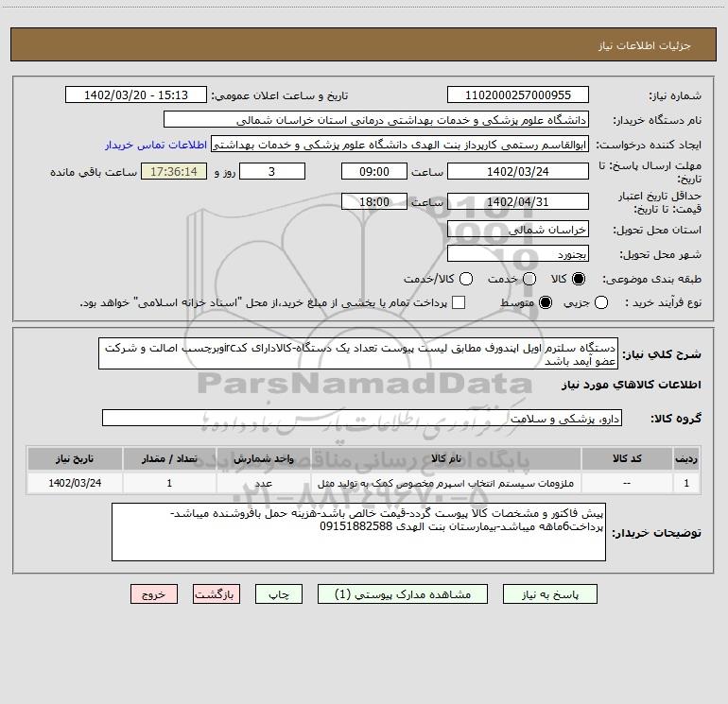Click the need date cell 1402/03/24 in table
The width and height of the screenshot is (728, 704).
(75, 484)
